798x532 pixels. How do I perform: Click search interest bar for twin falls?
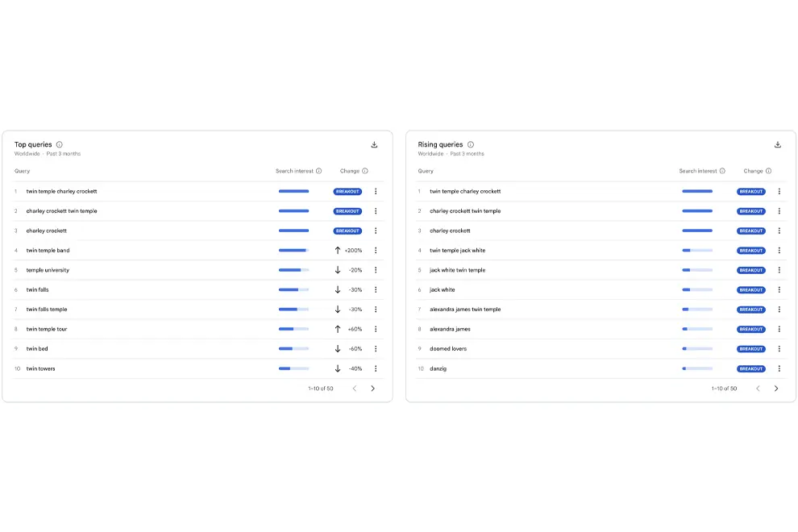point(293,289)
